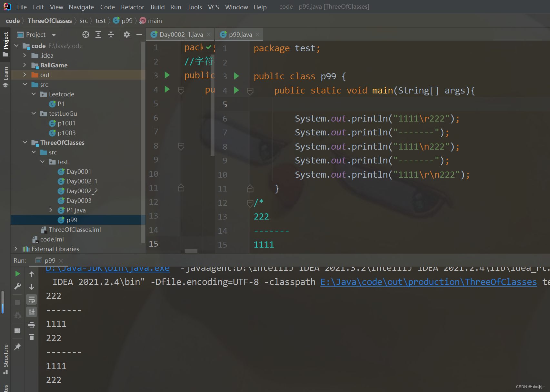Restore layout icon in Run panel
This screenshot has height=392, width=550.
pos(18,331)
